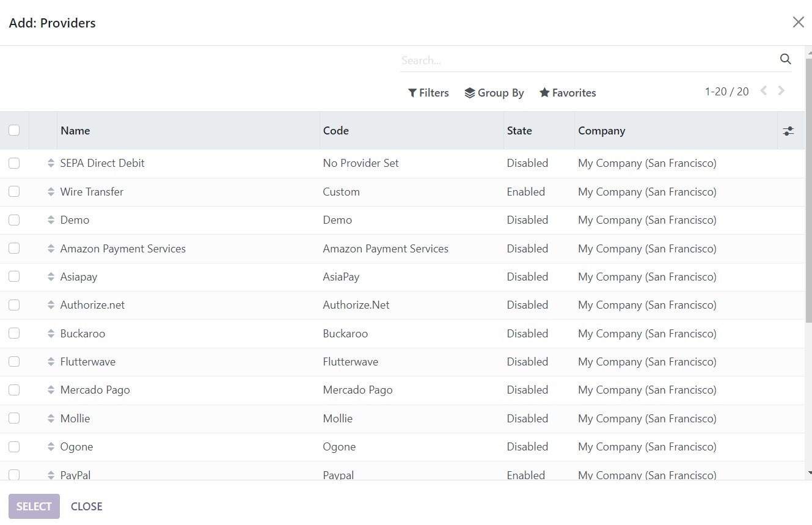
Task: Check the Flutterwave row checkbox
Action: tap(14, 362)
